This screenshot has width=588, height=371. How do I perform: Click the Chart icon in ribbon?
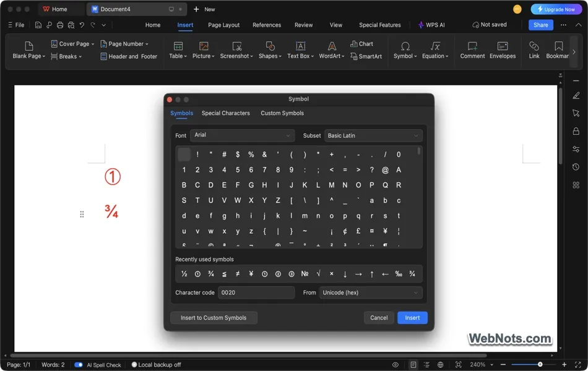[361, 44]
